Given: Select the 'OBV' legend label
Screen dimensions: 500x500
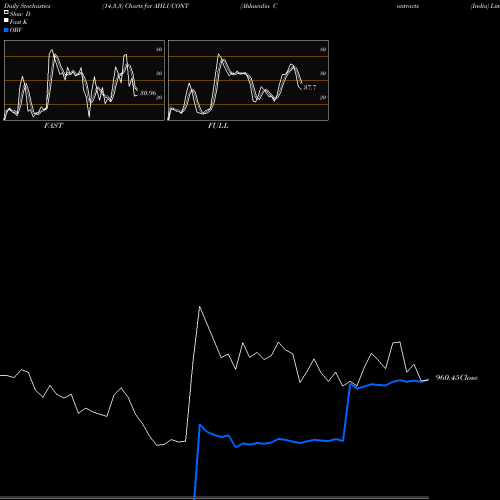Looking at the screenshot, I should tap(16, 30).
